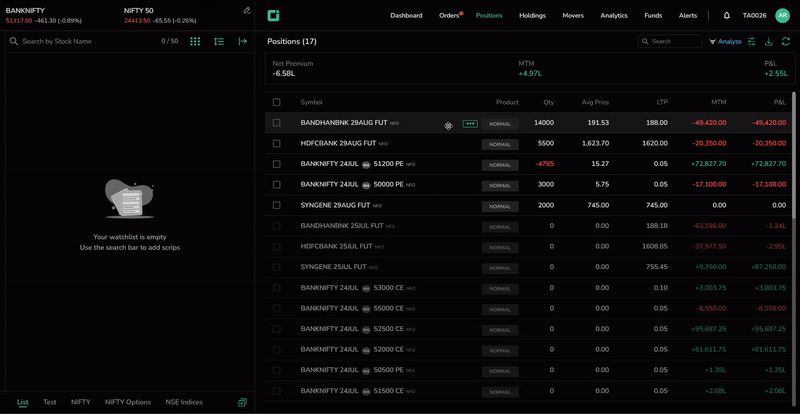Collapse the watchlist panel with arrow icon

243,41
